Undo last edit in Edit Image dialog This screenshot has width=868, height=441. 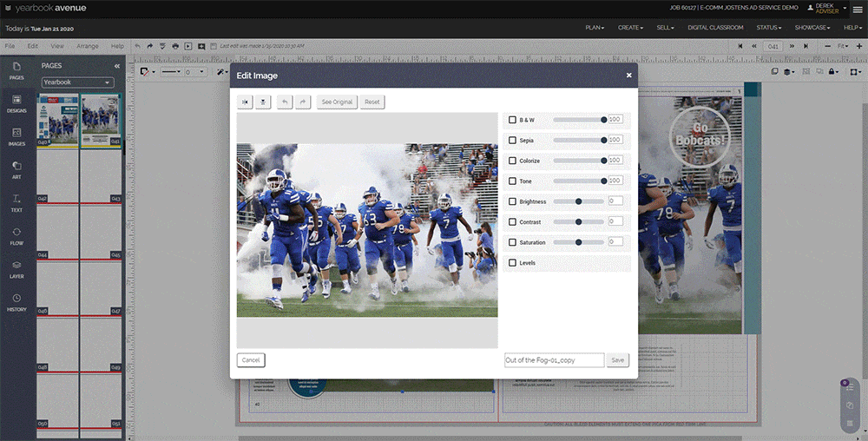pos(285,102)
